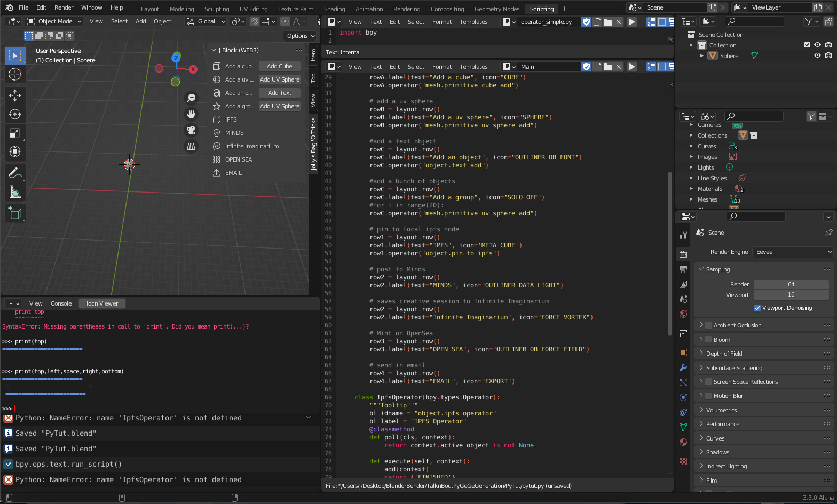
Task: Activate the Transform tool
Action: click(x=15, y=151)
